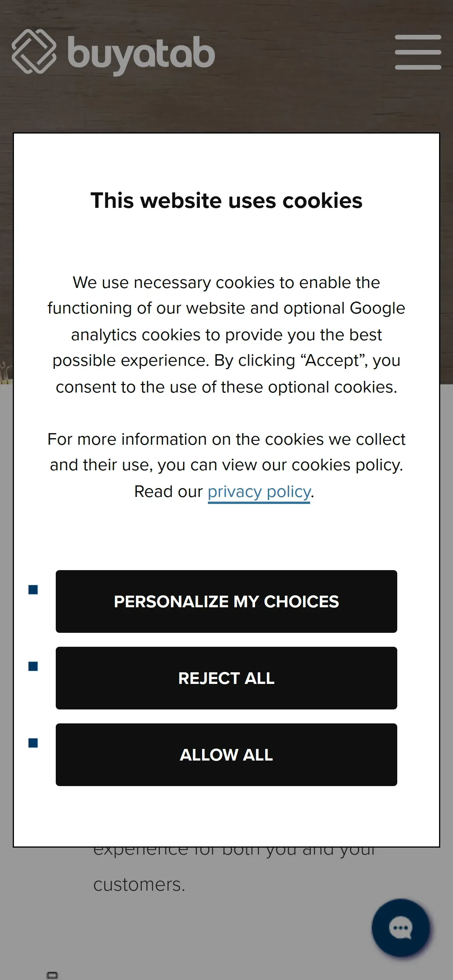The width and height of the screenshot is (453, 980).
Task: Click blue square beside Allow All
Action: click(33, 743)
